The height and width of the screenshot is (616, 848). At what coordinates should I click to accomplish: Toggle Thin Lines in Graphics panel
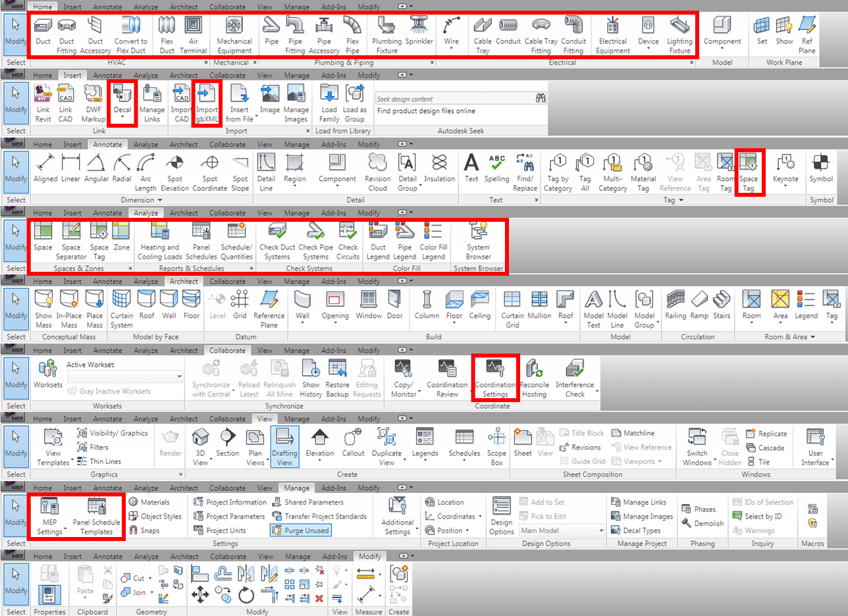(x=100, y=461)
